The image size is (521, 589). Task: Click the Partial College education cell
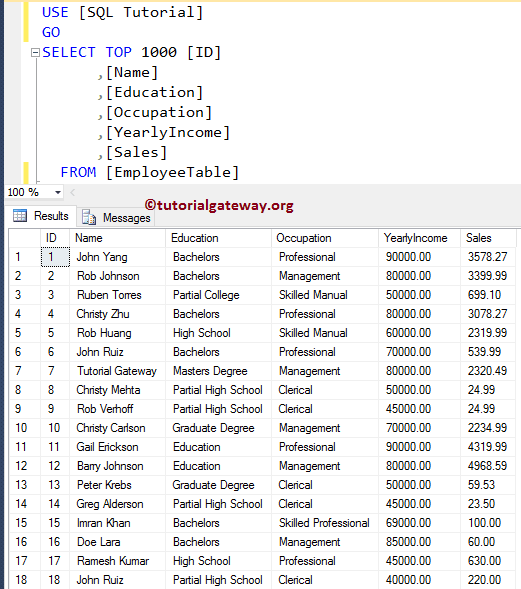[218, 295]
